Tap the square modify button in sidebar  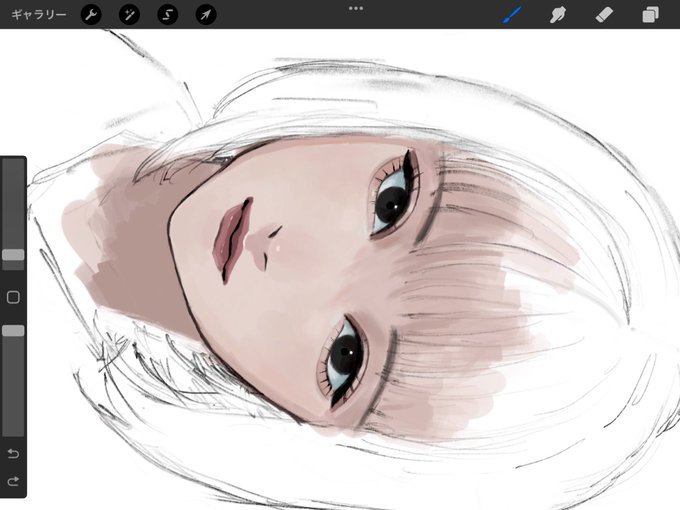(13, 297)
